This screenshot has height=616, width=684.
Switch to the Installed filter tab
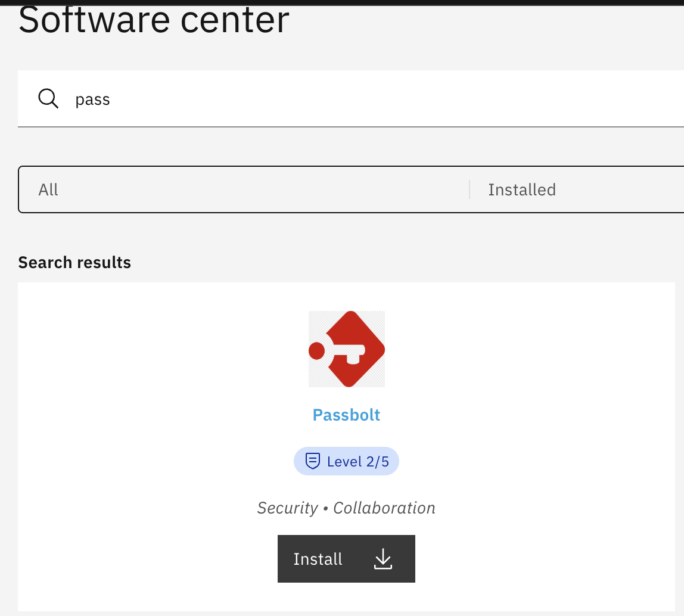pos(522,189)
